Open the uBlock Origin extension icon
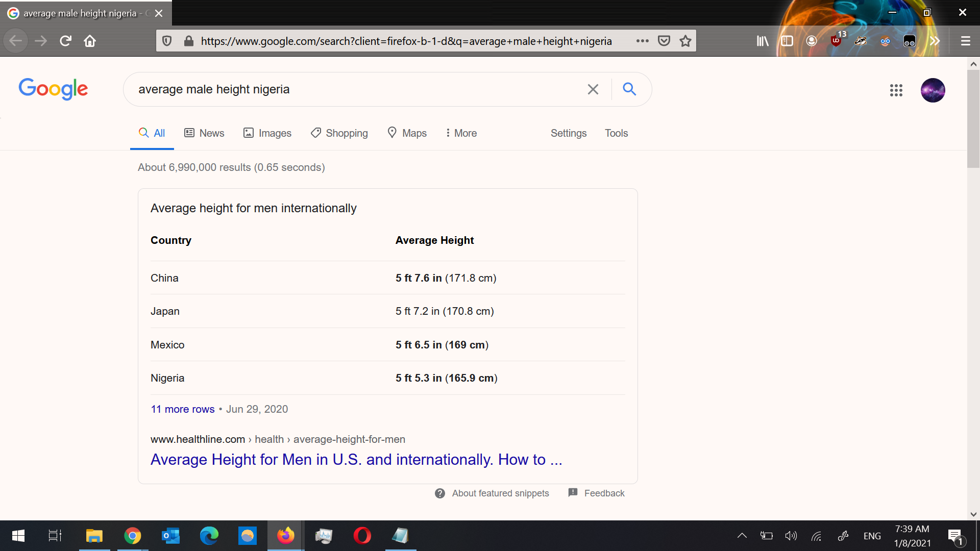Screen dimensions: 980x551 pos(836,41)
